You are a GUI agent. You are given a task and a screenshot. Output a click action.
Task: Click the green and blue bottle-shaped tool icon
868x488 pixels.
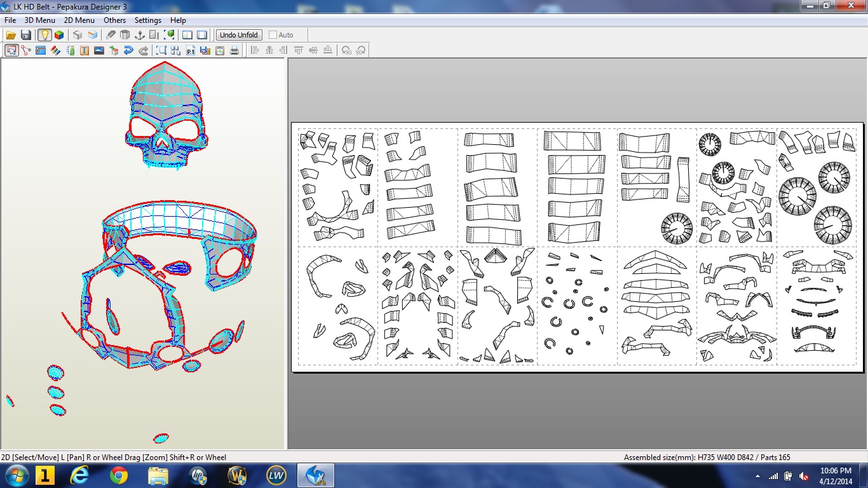[70, 50]
